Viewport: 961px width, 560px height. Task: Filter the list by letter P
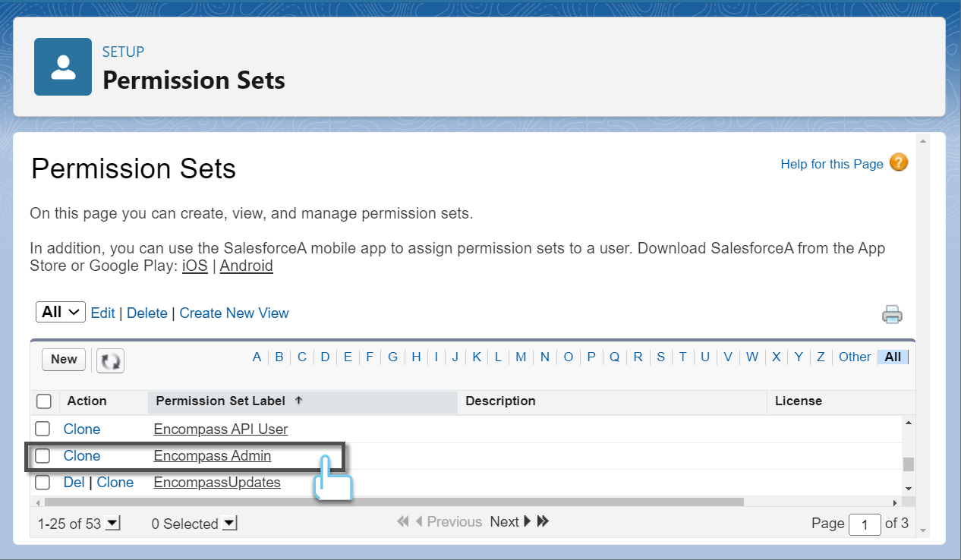click(x=591, y=357)
